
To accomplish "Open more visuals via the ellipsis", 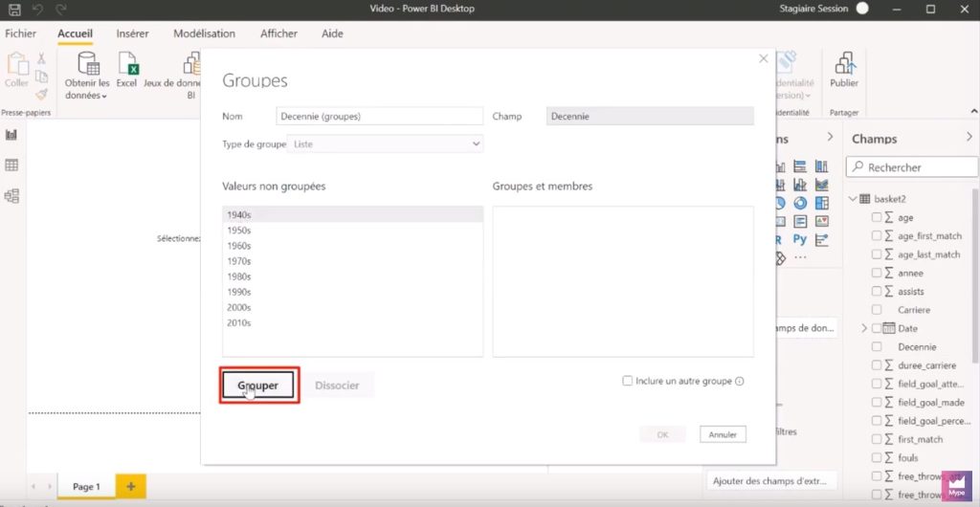I will (x=800, y=257).
